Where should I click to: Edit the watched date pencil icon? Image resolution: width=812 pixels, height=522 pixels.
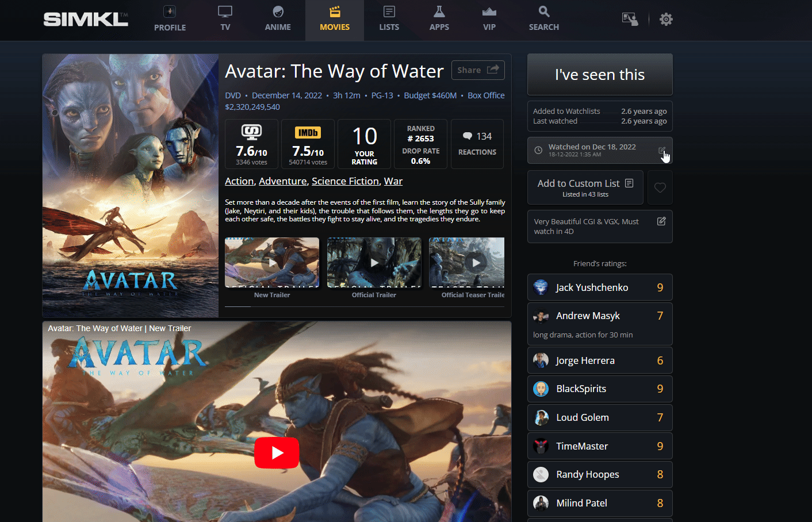[662, 151]
